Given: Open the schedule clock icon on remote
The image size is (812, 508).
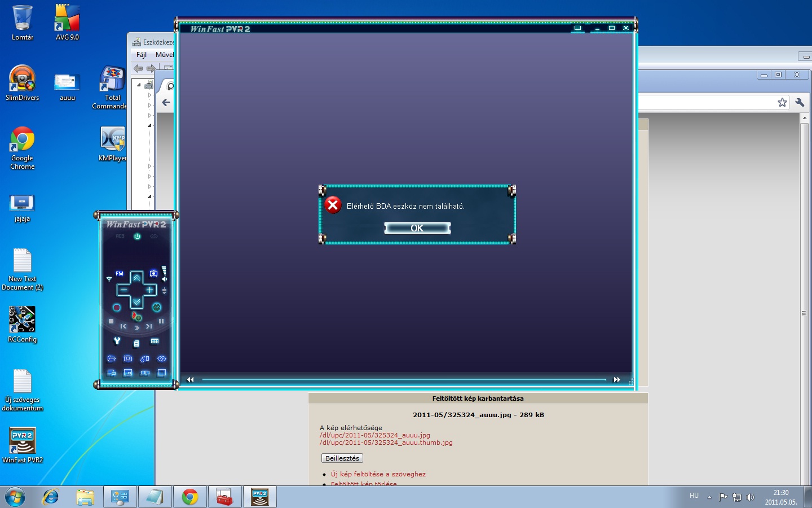Looking at the screenshot, I should click(x=157, y=307).
